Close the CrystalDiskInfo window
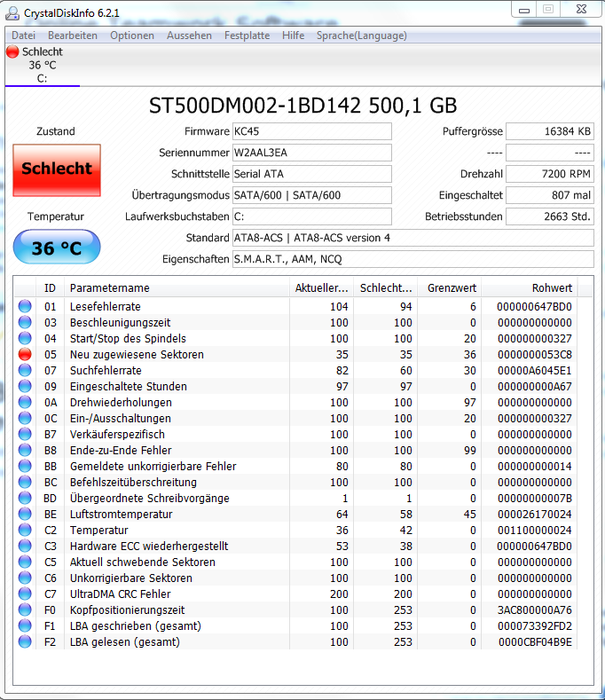Viewport: 605px width, 700px height. point(581,10)
